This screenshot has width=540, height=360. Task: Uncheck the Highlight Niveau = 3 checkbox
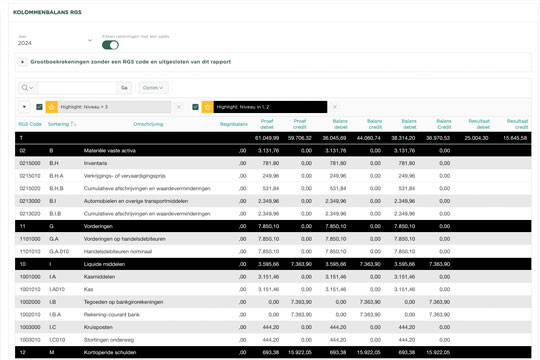click(x=39, y=107)
